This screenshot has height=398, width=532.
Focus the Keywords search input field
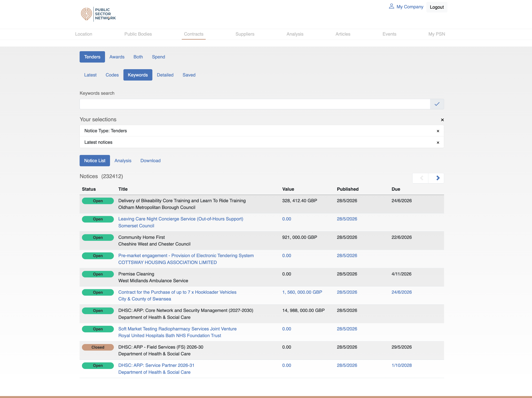tap(255, 104)
